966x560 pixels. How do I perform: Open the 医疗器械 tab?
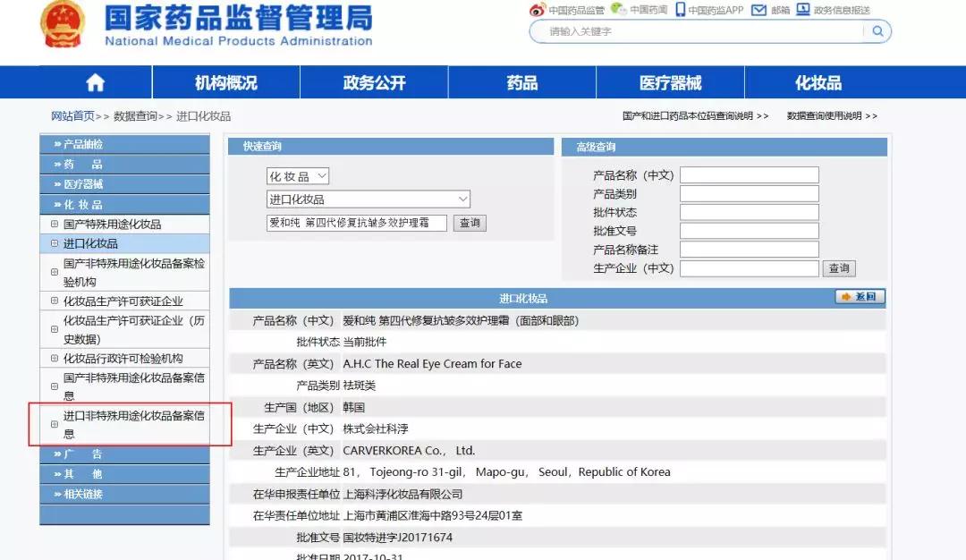[669, 81]
